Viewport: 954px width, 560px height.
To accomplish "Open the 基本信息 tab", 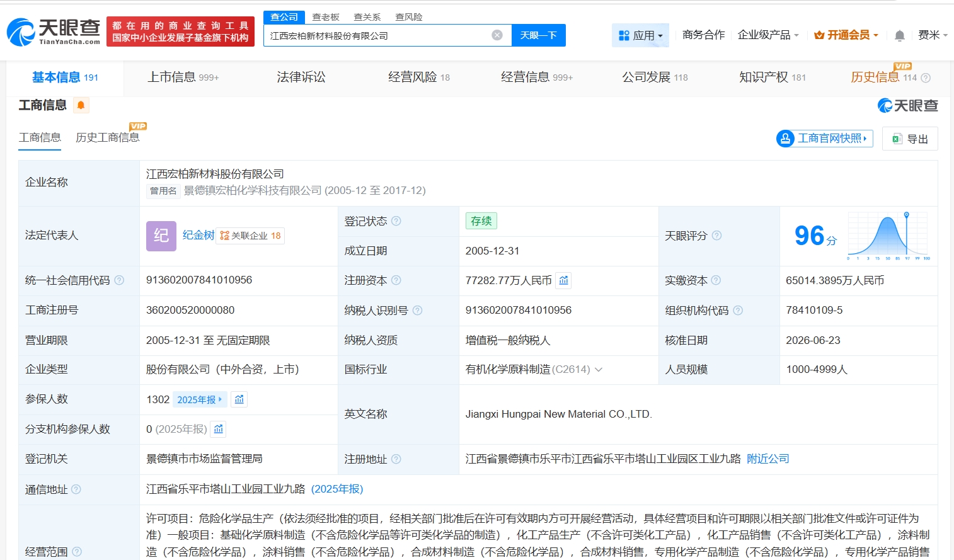I will (65, 77).
